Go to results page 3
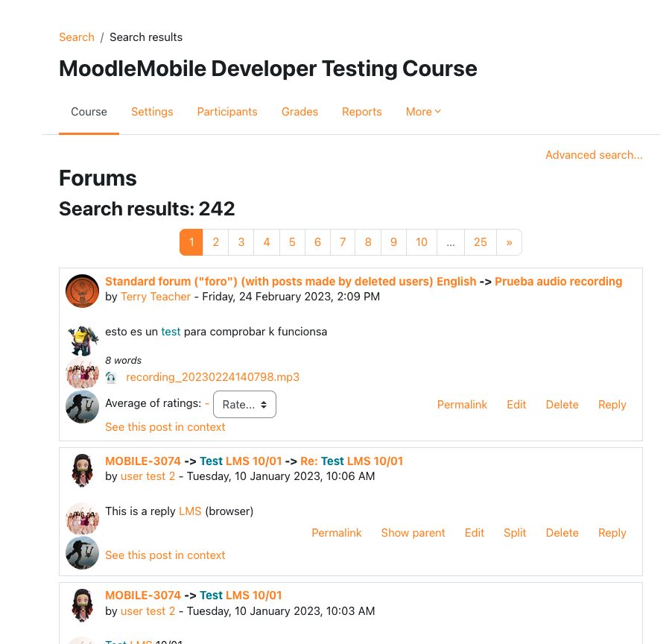 241,242
